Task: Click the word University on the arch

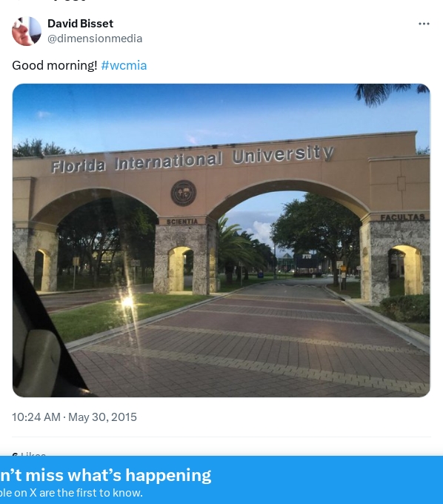Action: (x=283, y=154)
